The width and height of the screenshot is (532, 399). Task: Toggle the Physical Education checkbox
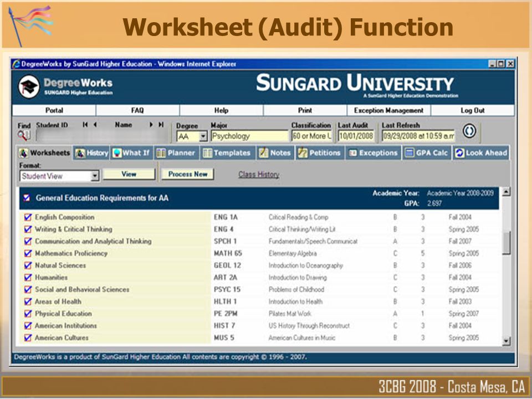click(28, 314)
